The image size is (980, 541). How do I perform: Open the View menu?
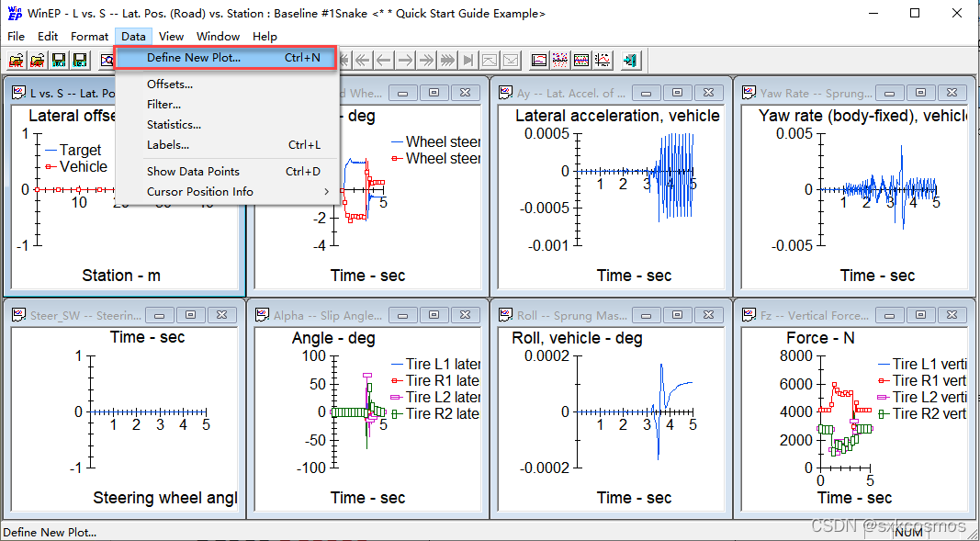[x=171, y=36]
